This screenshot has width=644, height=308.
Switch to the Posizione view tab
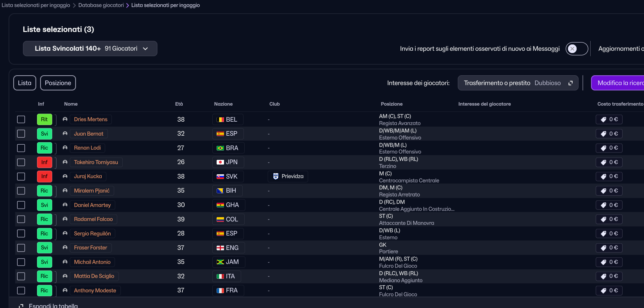tap(58, 83)
